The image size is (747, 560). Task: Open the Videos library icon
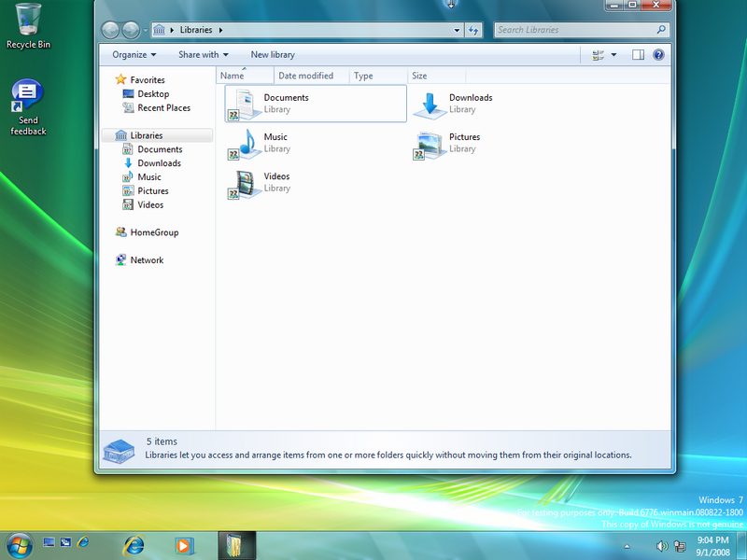243,182
